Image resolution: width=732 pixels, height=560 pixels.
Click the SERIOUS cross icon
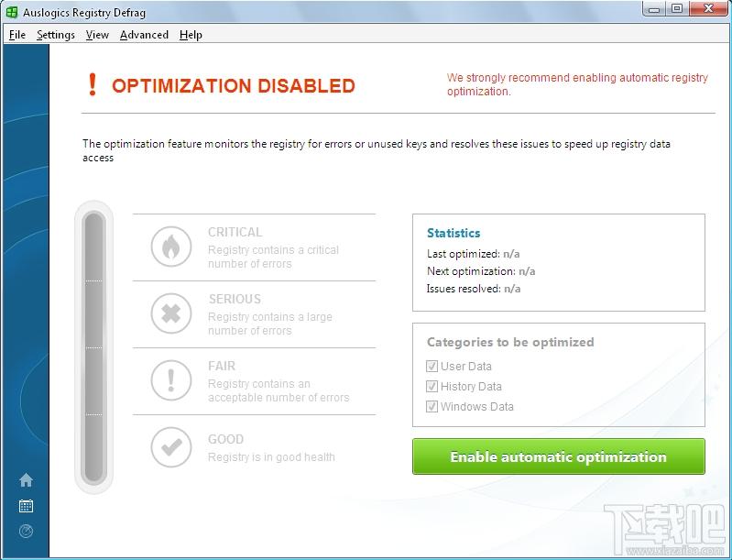171,313
